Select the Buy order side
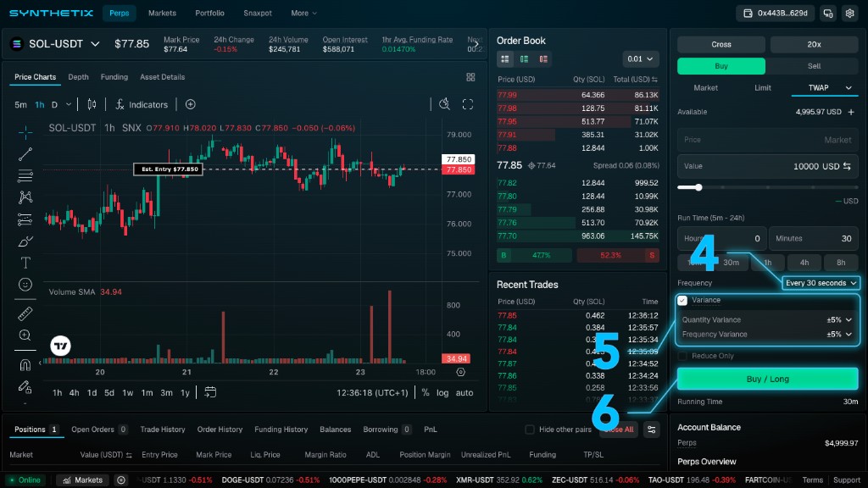Viewport: 868px width, 488px height. [x=721, y=66]
